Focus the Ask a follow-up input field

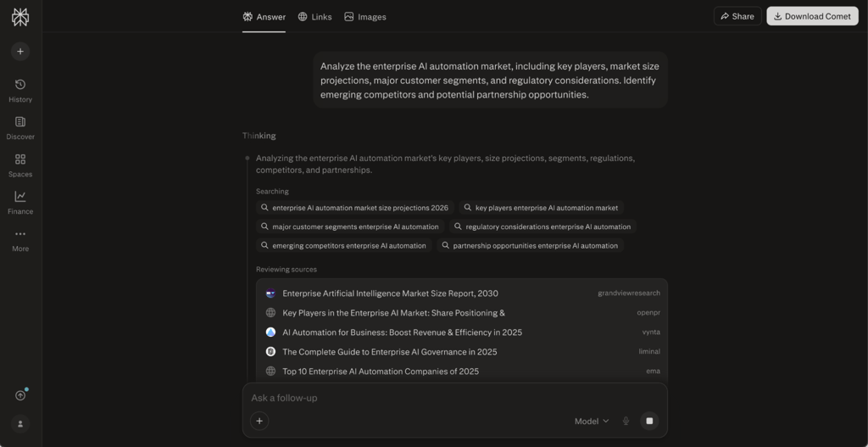(454, 399)
